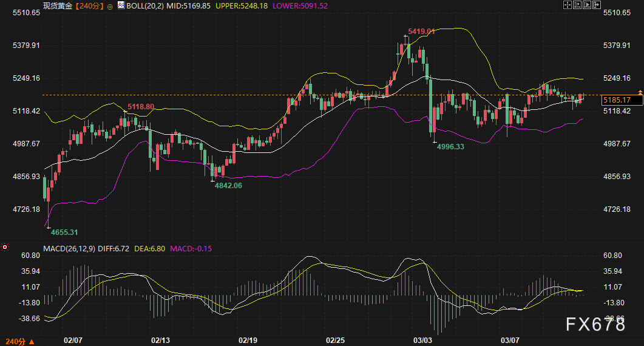Viewport: 644px width, 346px height.
Task: Click the jump-to-start chart axis icon
Action: 577,5
